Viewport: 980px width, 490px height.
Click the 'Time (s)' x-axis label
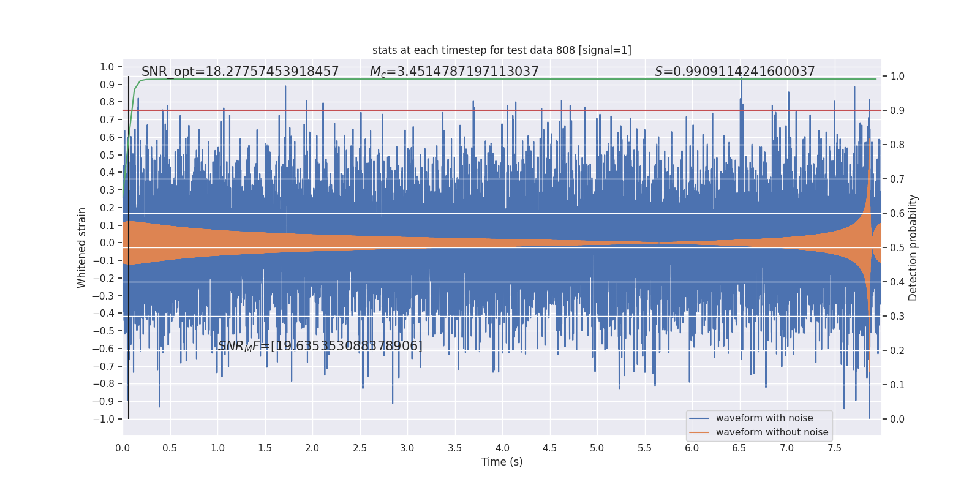[x=502, y=462]
